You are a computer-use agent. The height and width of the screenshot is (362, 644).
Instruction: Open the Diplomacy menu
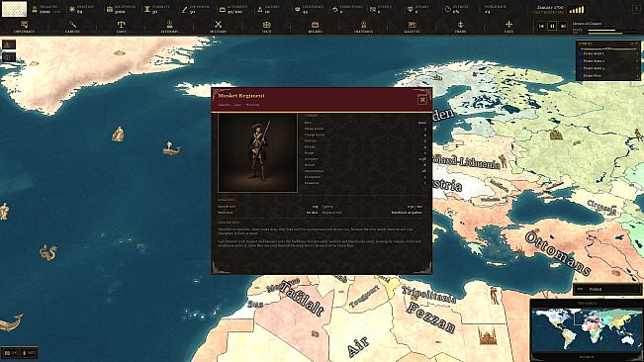click(x=24, y=27)
